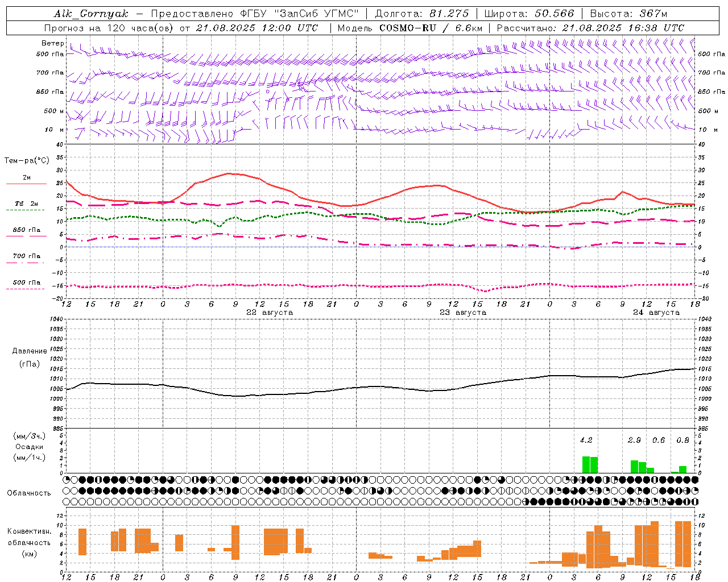Screen dimensions: 728x582
Task: Click the 'Ветер' wind panel label
Action: tap(53, 43)
